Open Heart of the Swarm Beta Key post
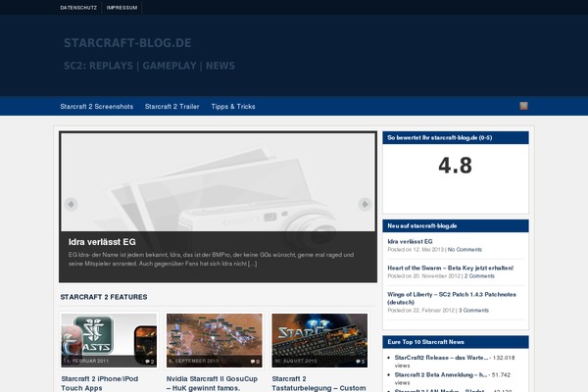 point(451,268)
